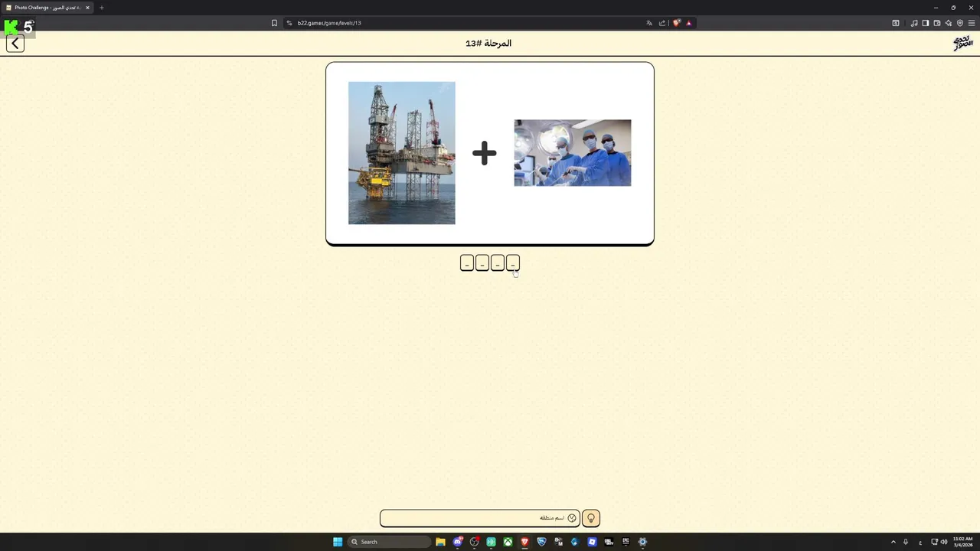Select the Photo Challenge browser tab
Viewport: 980px width, 551px height.
pyautogui.click(x=46, y=8)
